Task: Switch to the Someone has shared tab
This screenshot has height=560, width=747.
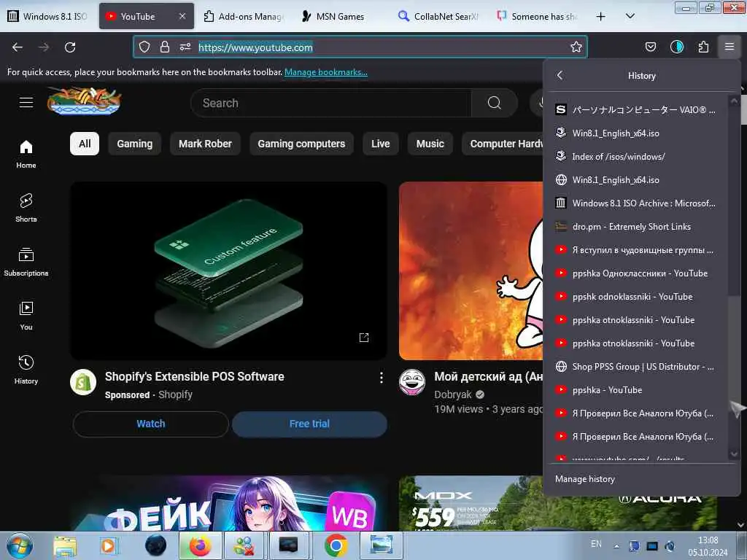Action: [x=536, y=16]
